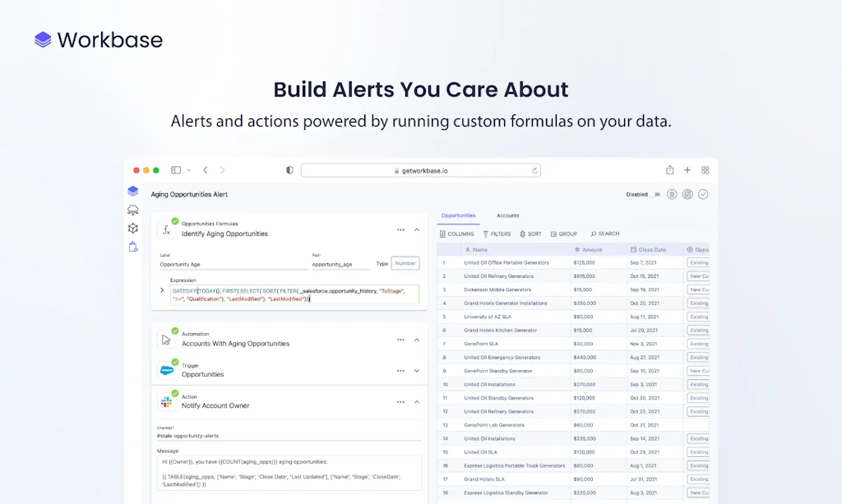Image resolution: width=842 pixels, height=504 pixels.
Task: Click the Workbase logo in sidebar
Action: click(133, 191)
